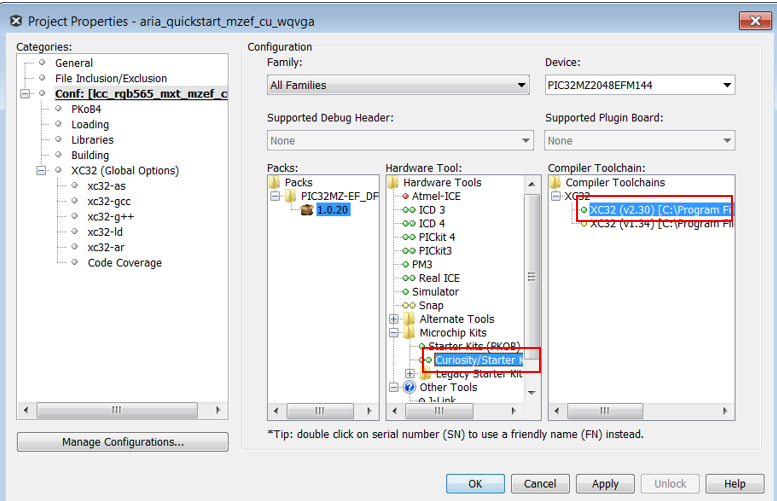
Task: Select the 1.0.20 pack version box icon
Action: [x=307, y=210]
